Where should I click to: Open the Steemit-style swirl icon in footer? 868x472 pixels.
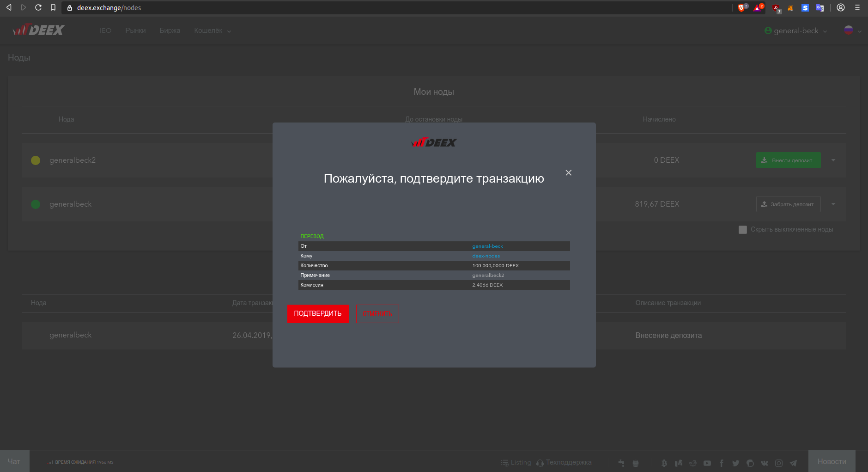point(750,463)
